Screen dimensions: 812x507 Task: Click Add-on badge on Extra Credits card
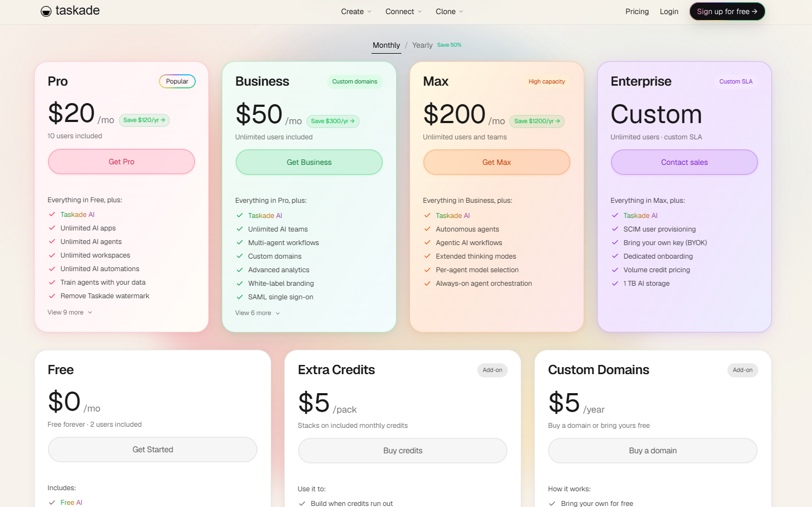click(x=493, y=370)
